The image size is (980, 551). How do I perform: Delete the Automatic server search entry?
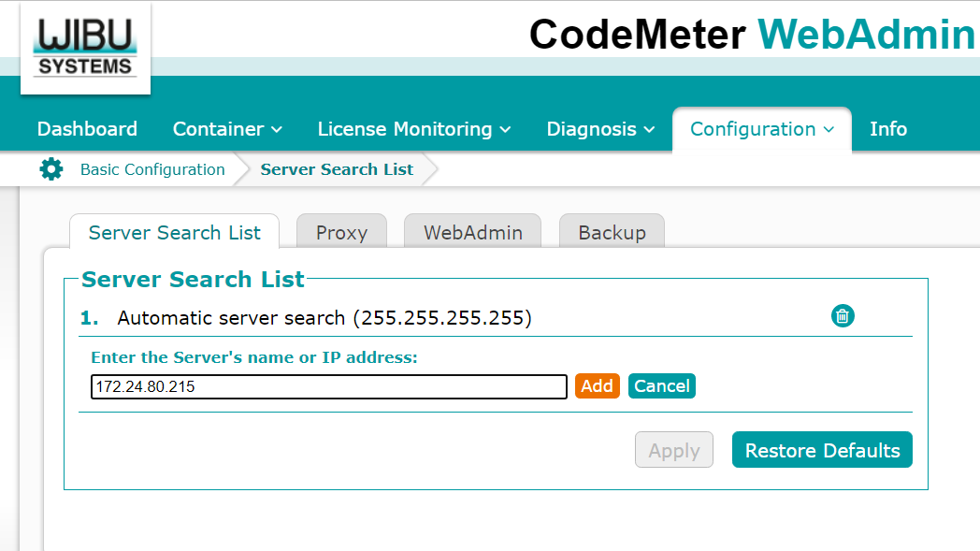[x=843, y=316]
